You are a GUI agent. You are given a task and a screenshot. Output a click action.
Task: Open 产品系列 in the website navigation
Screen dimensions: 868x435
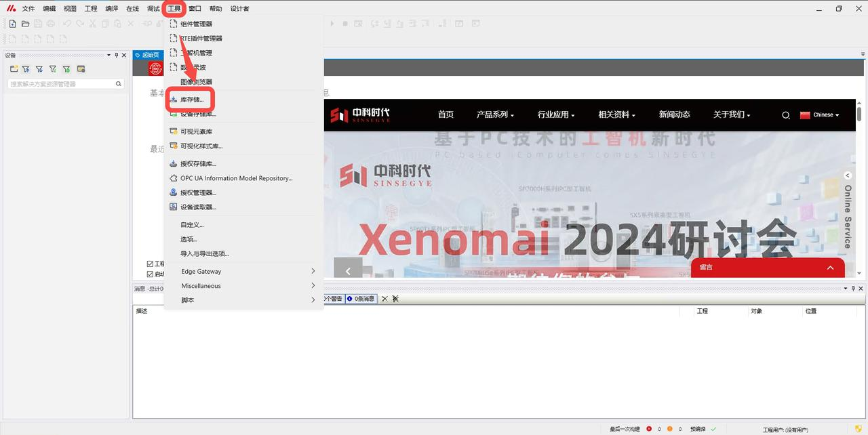(495, 115)
